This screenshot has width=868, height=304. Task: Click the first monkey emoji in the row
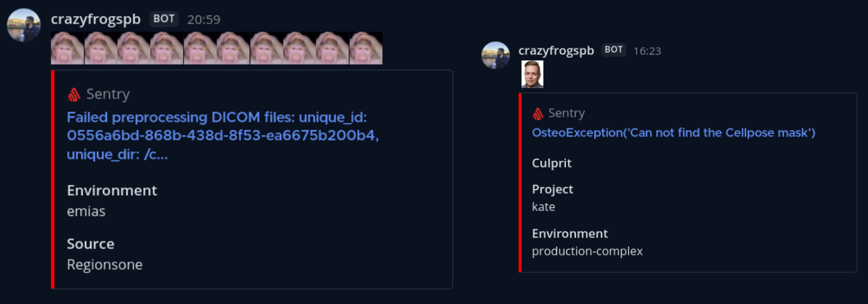tap(67, 48)
